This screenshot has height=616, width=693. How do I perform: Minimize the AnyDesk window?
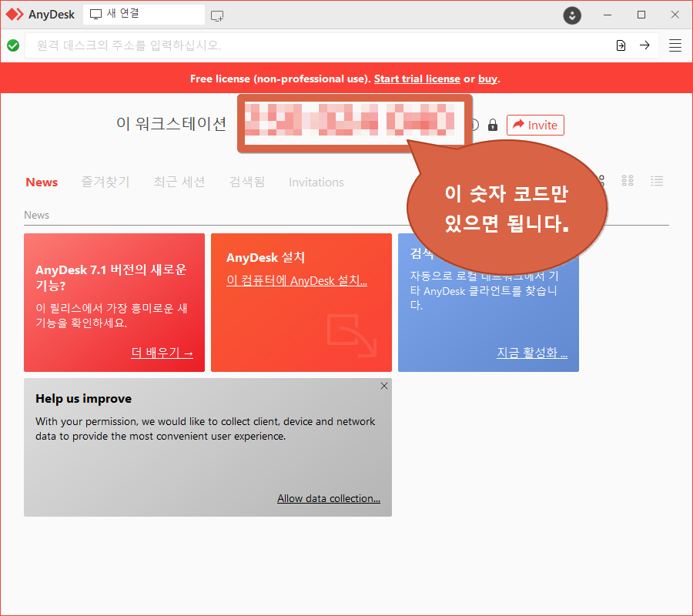tap(608, 15)
